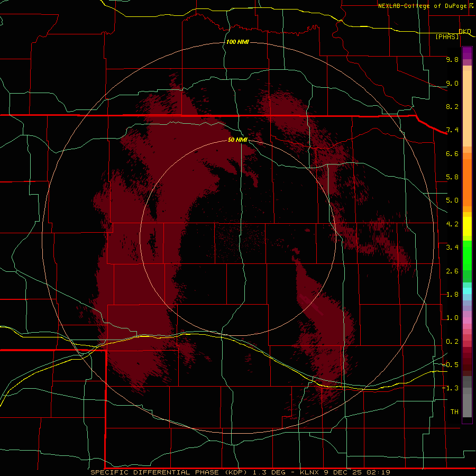
Task: Click the TH threshold label in legend
Action: point(454,412)
